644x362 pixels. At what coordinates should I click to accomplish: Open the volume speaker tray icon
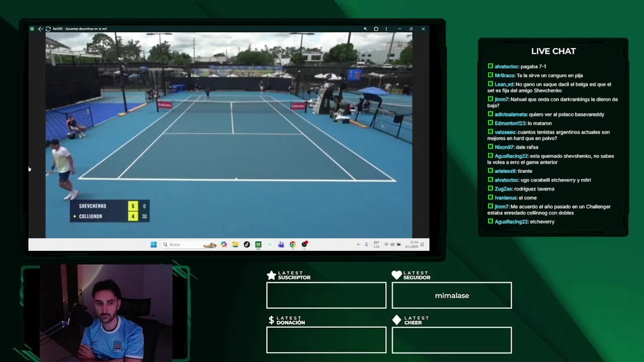pyautogui.click(x=392, y=244)
